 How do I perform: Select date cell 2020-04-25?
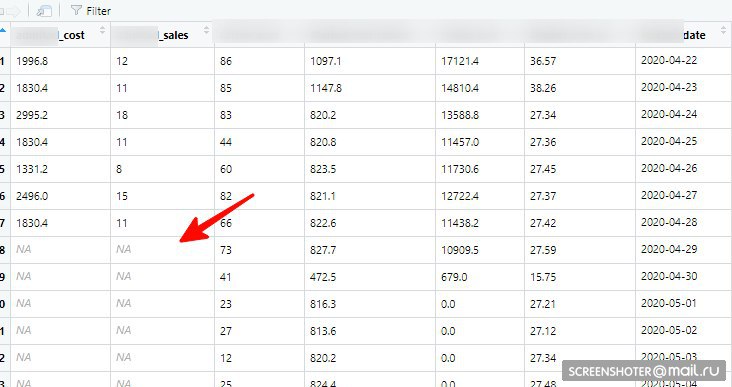(x=669, y=141)
